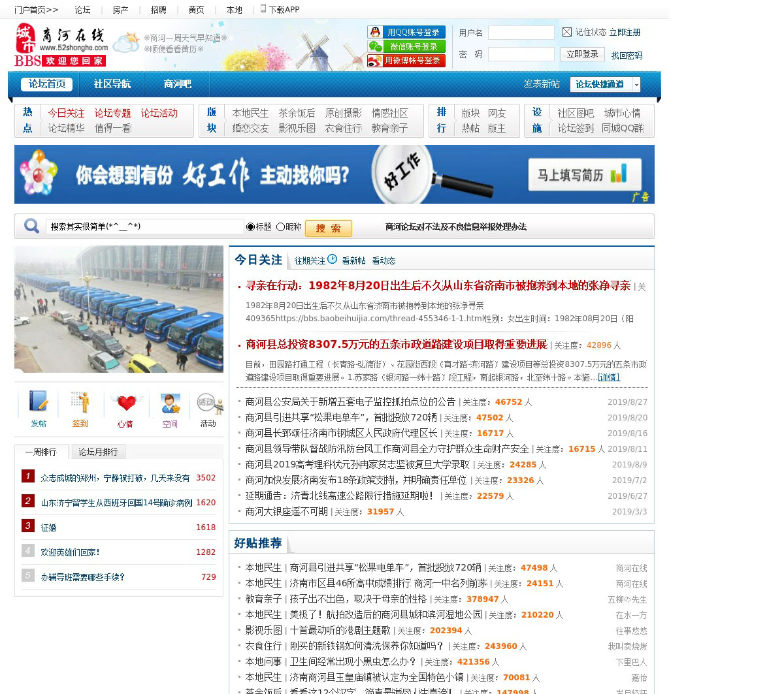784x694 pixels.
Task: Open the 论坛签到 facility link
Action: coord(576,128)
